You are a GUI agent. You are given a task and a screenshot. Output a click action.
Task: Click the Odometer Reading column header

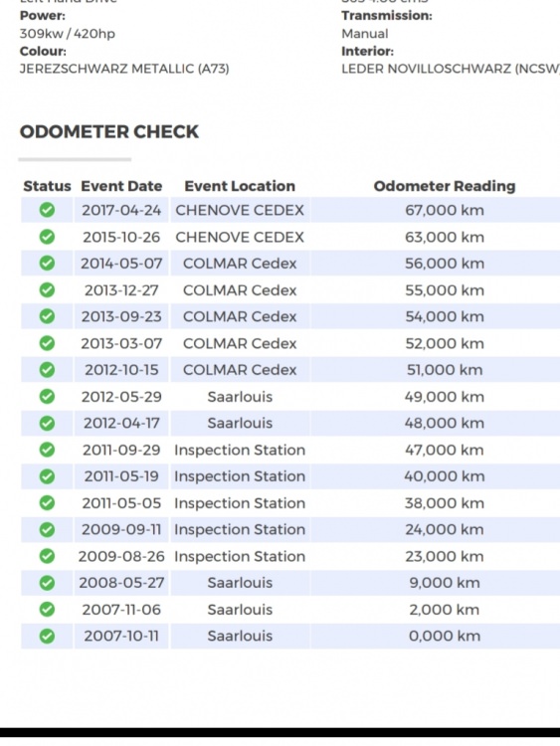coord(445,186)
